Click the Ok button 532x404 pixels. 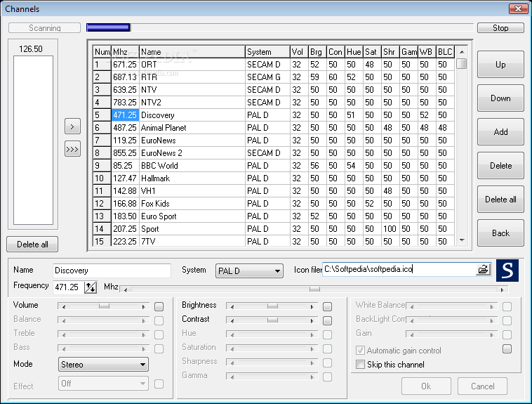[426, 386]
